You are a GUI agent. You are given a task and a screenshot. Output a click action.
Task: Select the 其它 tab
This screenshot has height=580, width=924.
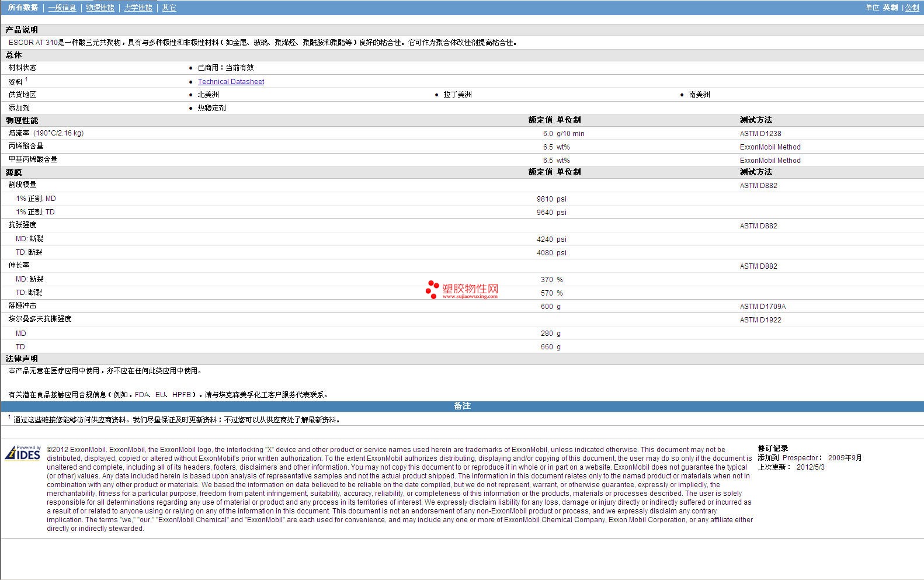pos(169,8)
